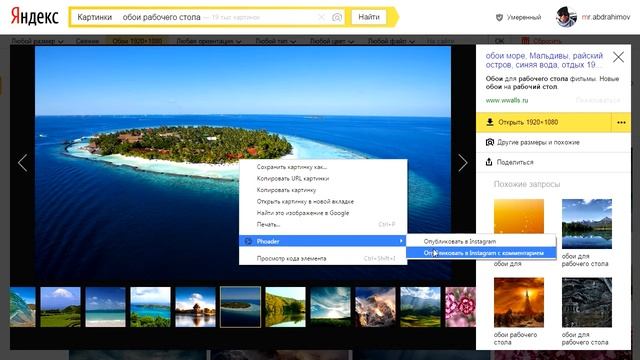Click the camera icon by Другие размеры

click(490, 142)
